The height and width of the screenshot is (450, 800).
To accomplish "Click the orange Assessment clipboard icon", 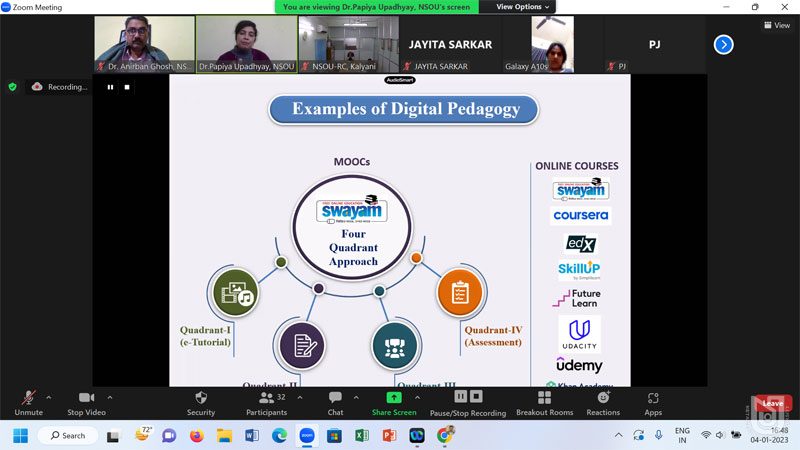I will pos(460,293).
